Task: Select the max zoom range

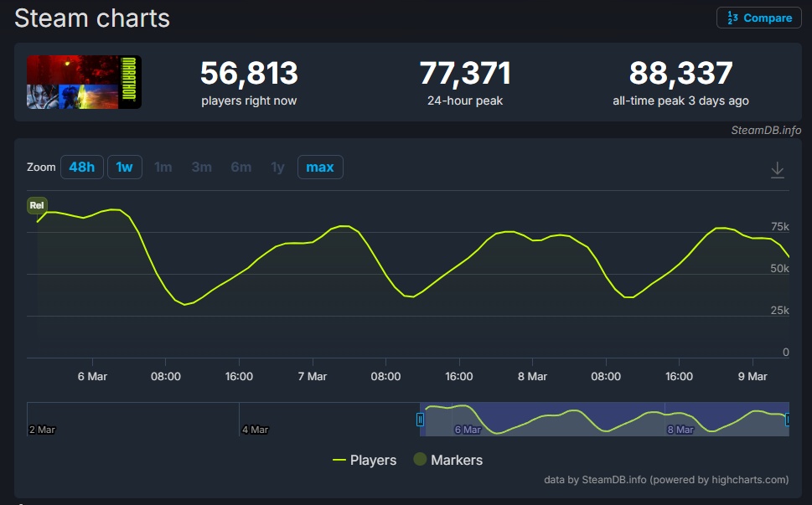Action: point(319,167)
